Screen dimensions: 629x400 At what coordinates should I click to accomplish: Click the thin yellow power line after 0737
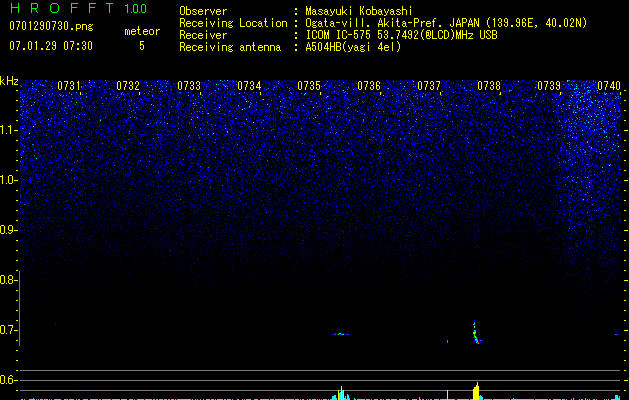[447, 395]
